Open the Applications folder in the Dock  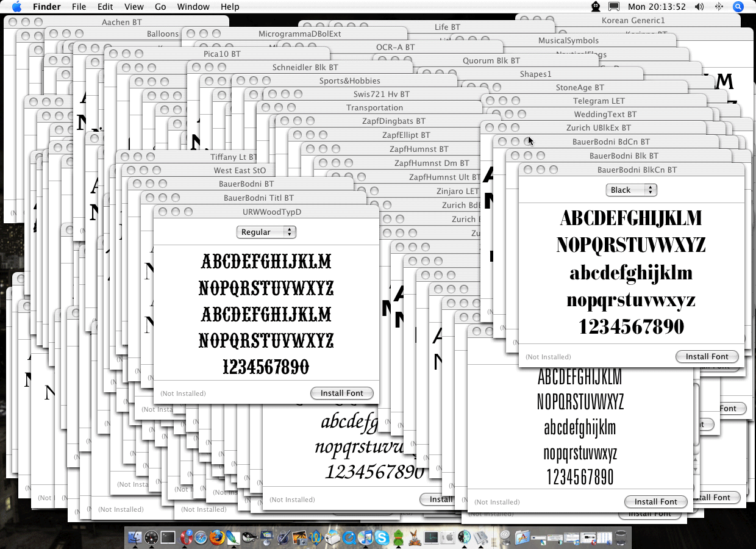click(522, 538)
